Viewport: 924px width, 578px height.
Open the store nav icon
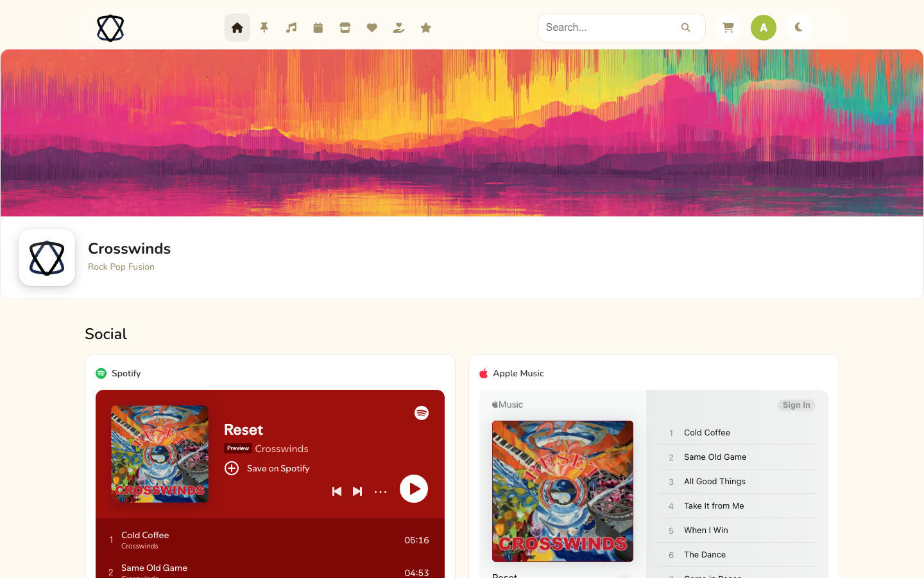click(x=345, y=28)
